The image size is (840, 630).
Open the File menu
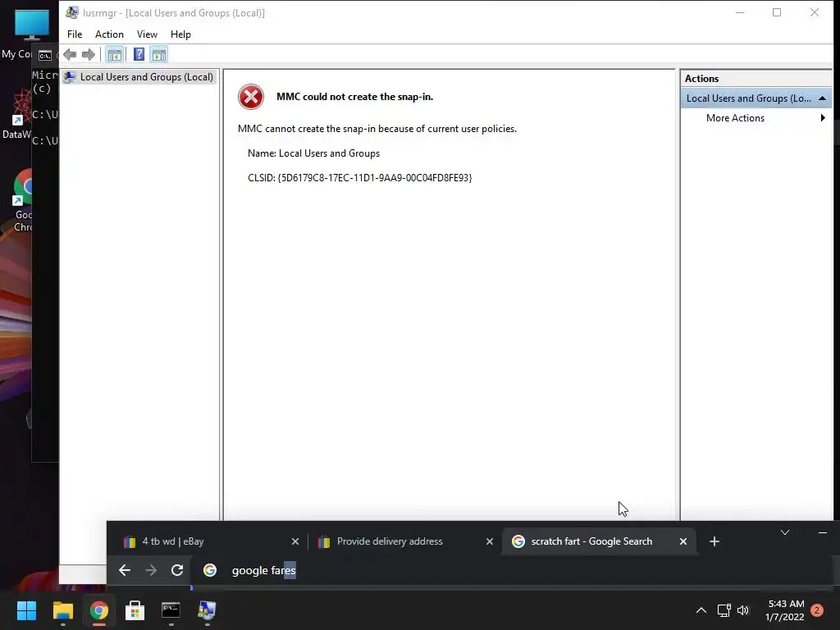(x=75, y=34)
